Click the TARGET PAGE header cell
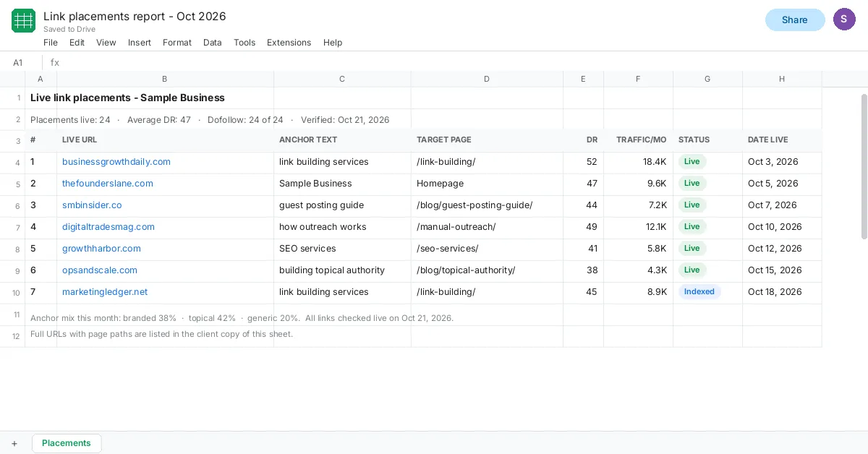This screenshot has height=454, width=868. pos(487,140)
